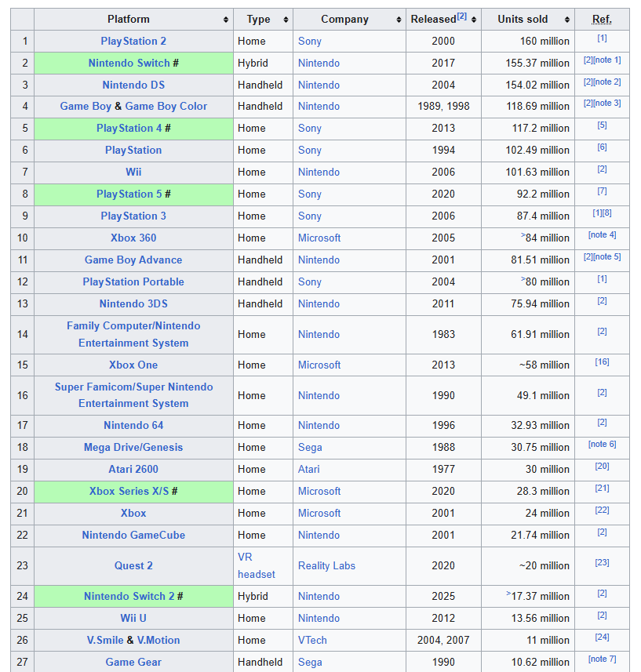Open Atari company link
Viewport: 641px width, 672px height.
(308, 469)
